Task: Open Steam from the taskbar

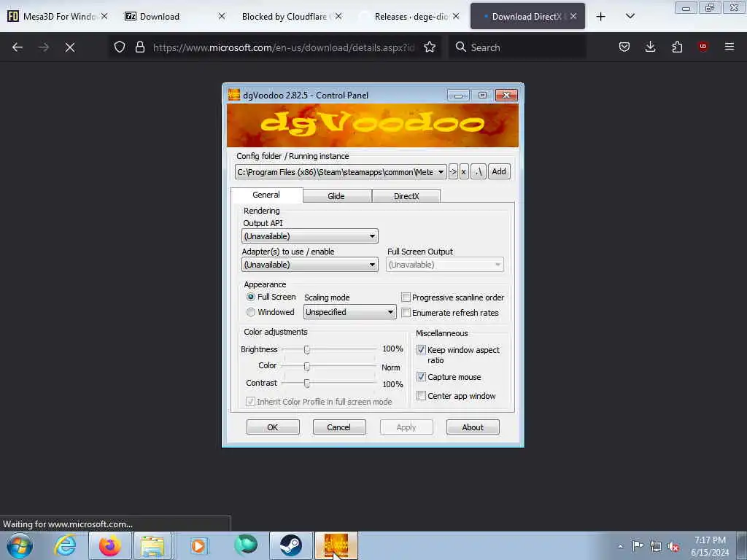Action: tap(291, 545)
